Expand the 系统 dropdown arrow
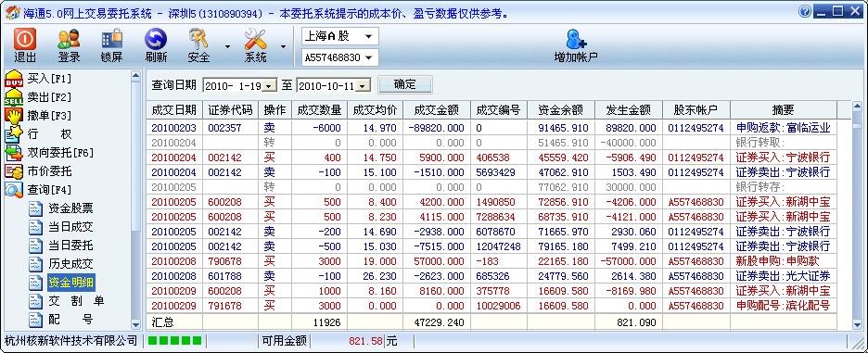The height and width of the screenshot is (353, 868). 284,46
